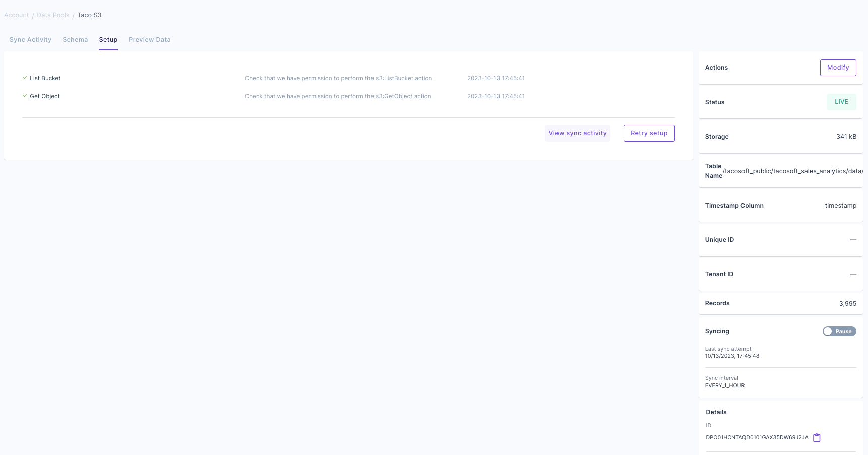This screenshot has width=868, height=455.
Task: Click the Last sync attempt timestamp
Action: [732, 356]
